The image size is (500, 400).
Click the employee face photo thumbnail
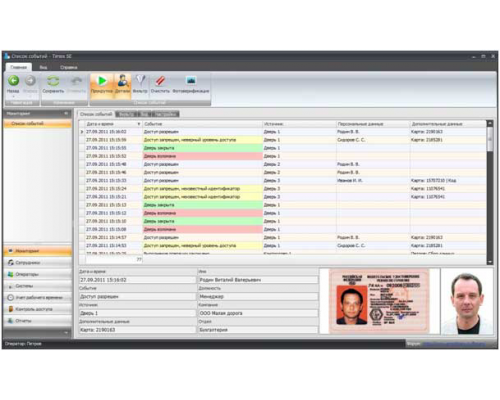(467, 302)
